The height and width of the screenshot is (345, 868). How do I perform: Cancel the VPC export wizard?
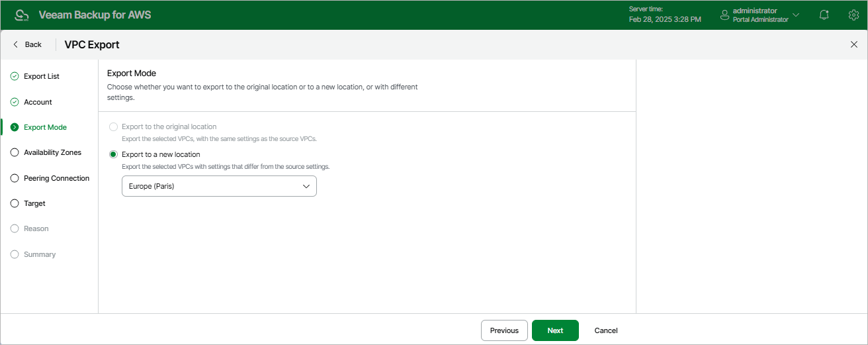click(x=606, y=330)
